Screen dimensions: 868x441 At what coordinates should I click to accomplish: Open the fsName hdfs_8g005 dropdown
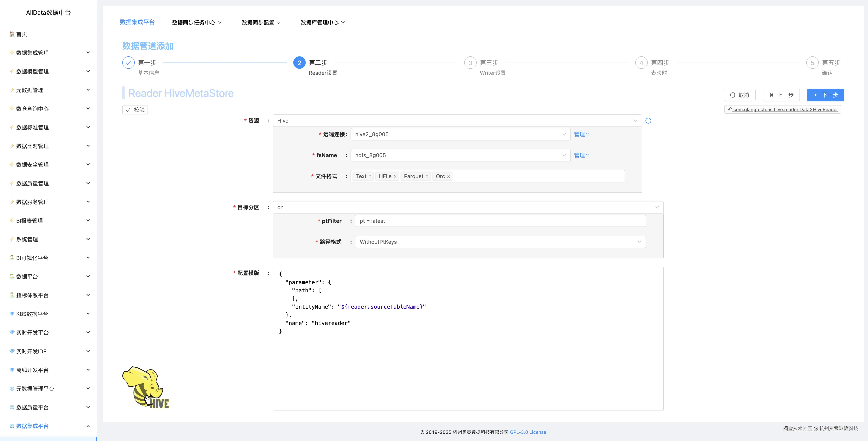460,155
